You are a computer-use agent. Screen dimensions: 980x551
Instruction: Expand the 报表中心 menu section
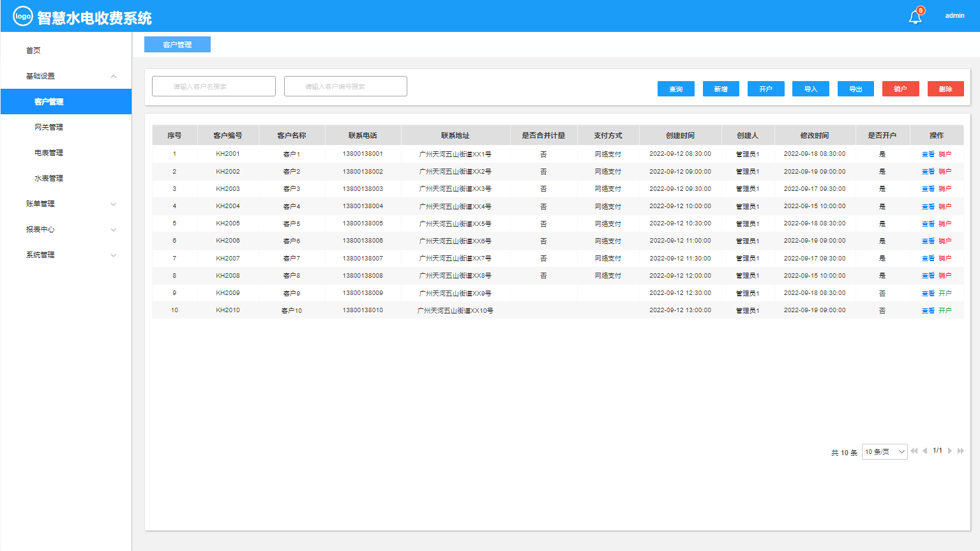[114, 230]
